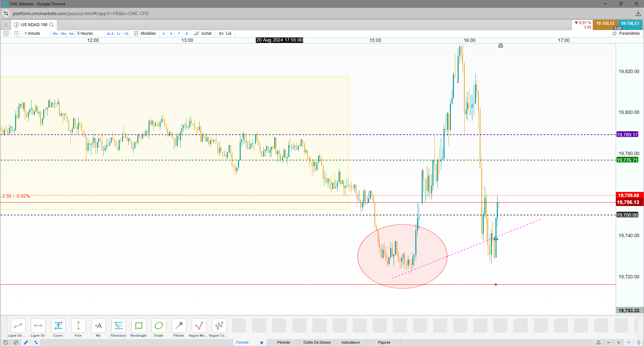
Task: Open the Outils De Dessin tab
Action: pyautogui.click(x=317, y=342)
